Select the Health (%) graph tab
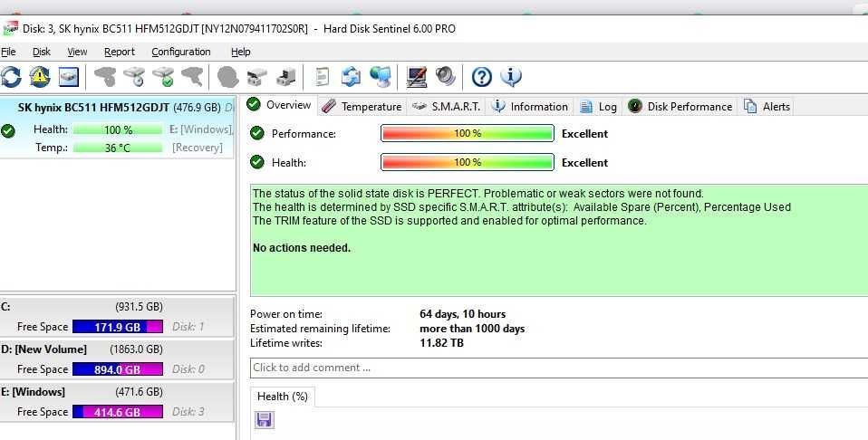The width and height of the screenshot is (868, 440). (283, 397)
